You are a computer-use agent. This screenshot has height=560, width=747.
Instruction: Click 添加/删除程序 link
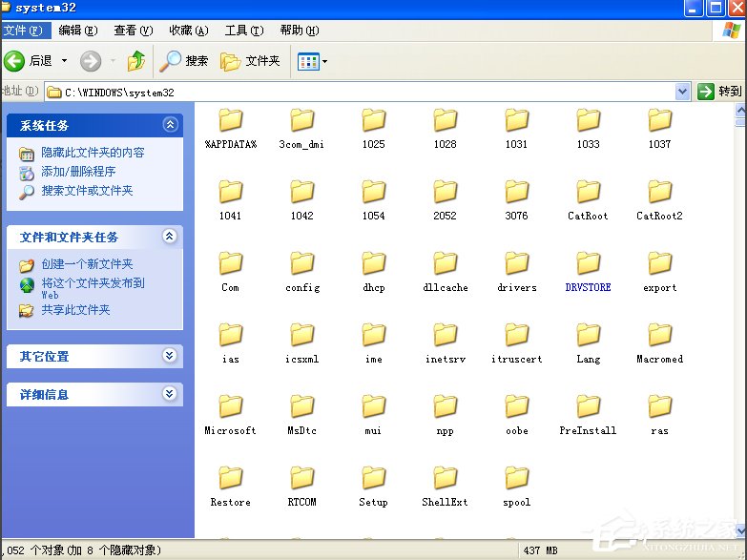pos(78,172)
